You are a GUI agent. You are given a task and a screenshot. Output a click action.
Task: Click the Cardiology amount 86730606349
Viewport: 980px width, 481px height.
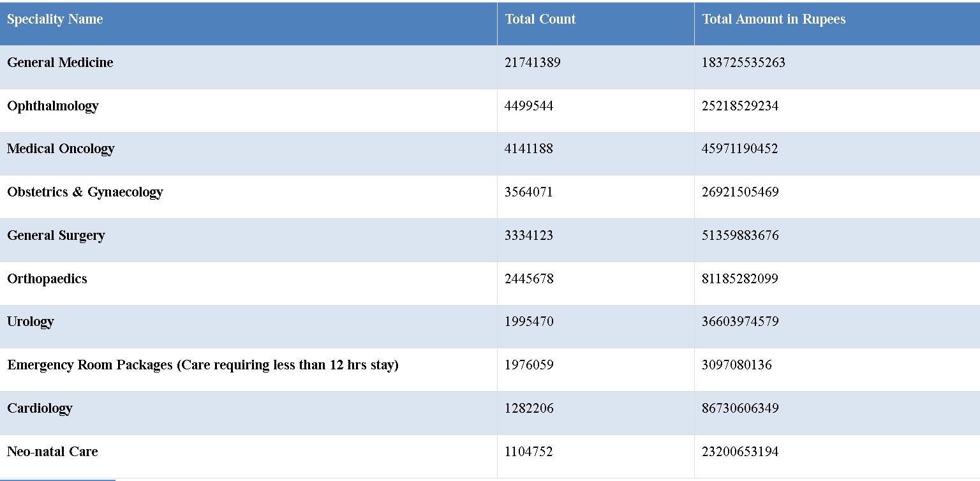click(x=740, y=408)
